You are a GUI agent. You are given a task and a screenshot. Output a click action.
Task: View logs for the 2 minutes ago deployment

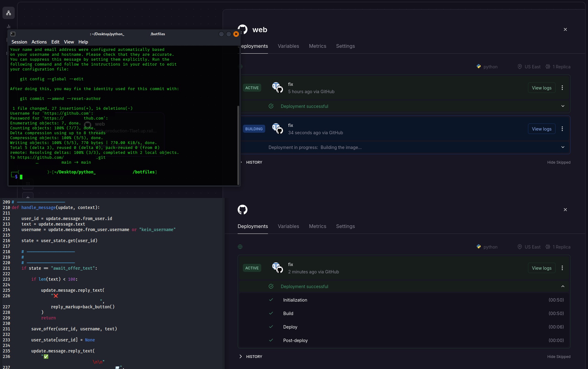coord(541,268)
